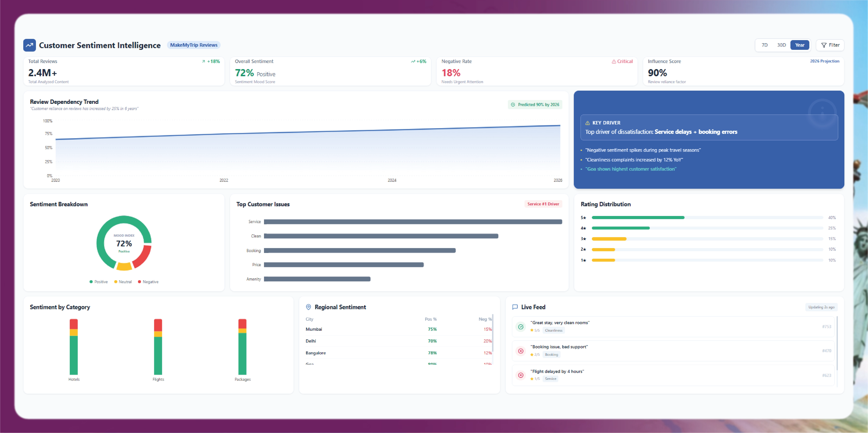This screenshot has height=433, width=868.
Task: Click the chat bubble icon on Live Feed
Action: pyautogui.click(x=515, y=307)
